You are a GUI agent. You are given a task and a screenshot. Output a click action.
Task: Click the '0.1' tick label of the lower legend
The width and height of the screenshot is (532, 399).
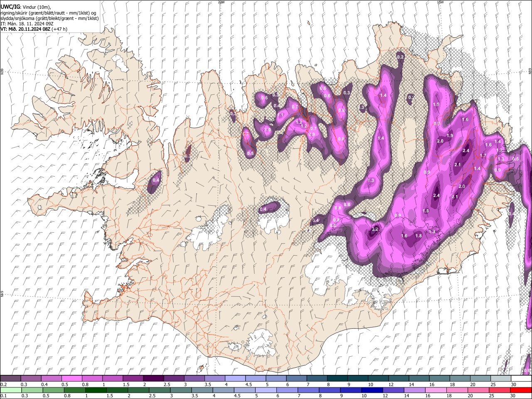click(3, 396)
